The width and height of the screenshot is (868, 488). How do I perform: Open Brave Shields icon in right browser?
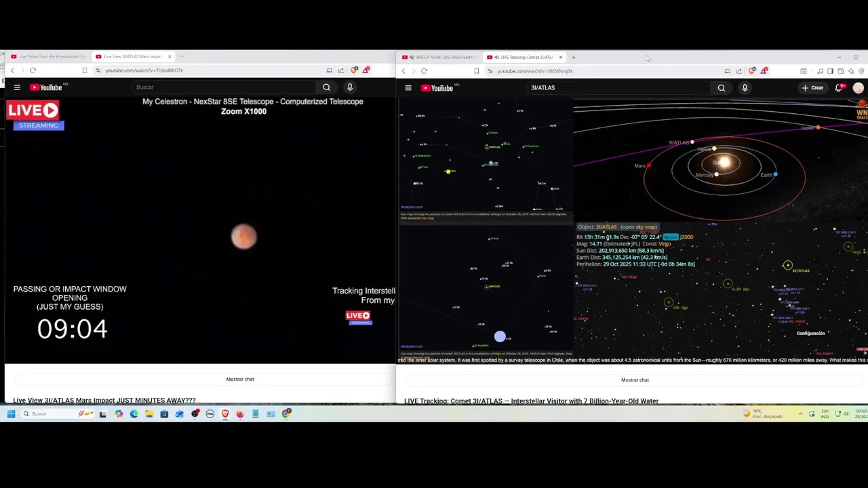(x=752, y=70)
